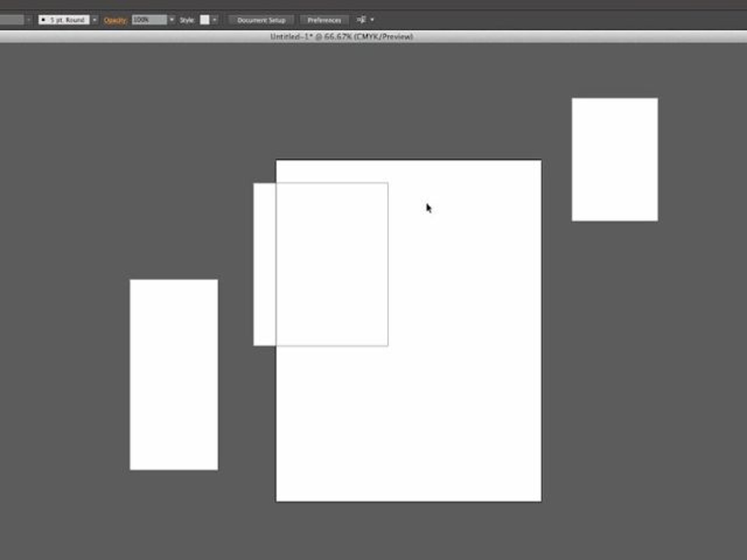Click the greyed-out stroke field at toolbar's left end
Screen dimensions: 747x560
coord(12,20)
